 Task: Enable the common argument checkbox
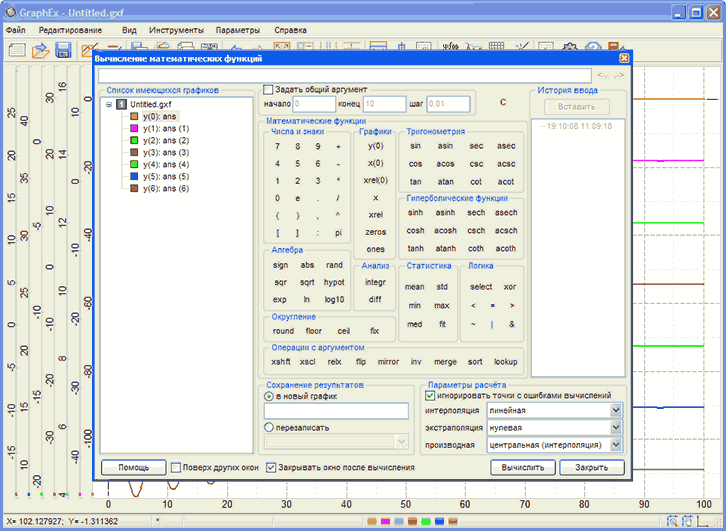tap(268, 90)
